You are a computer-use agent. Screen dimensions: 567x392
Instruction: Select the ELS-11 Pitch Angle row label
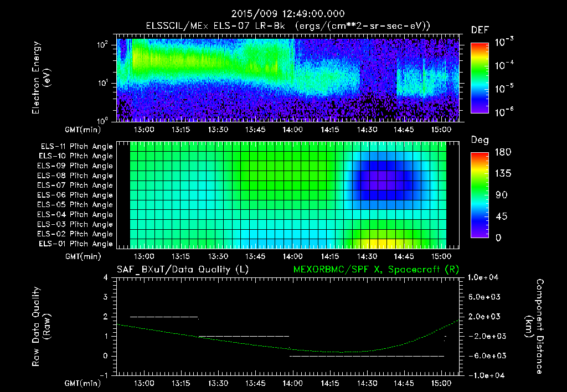tap(76, 147)
